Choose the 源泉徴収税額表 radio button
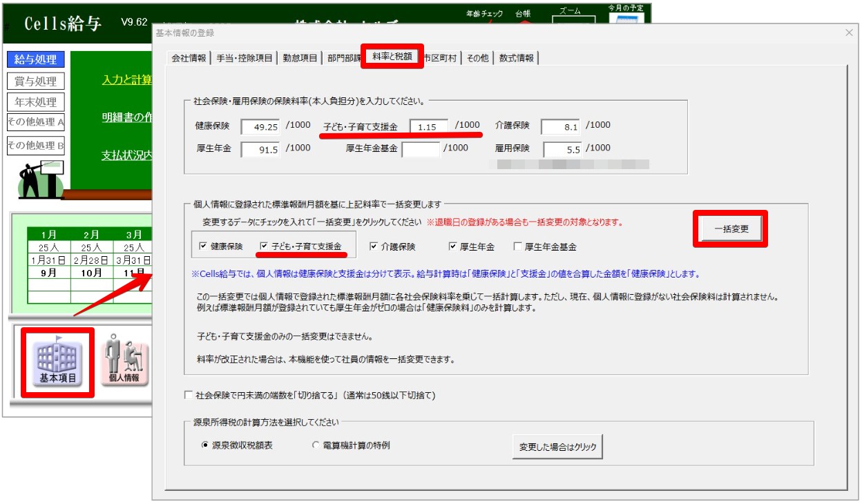Viewport: 862px width, 504px height. click(x=205, y=446)
